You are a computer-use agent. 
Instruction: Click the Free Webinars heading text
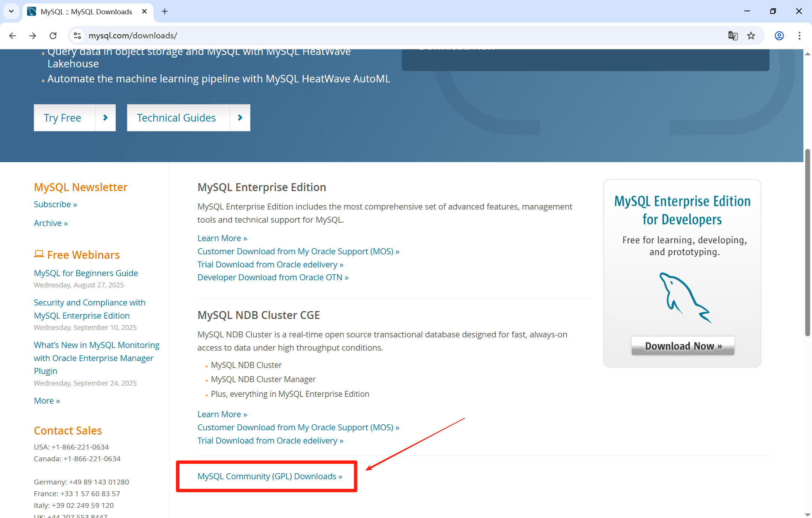(x=83, y=255)
